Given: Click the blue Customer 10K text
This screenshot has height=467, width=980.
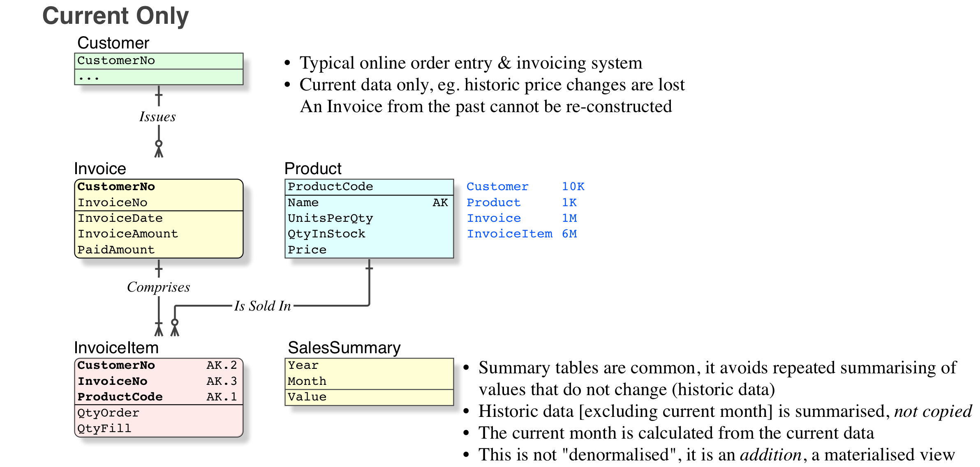Looking at the screenshot, I should pyautogui.click(x=525, y=186).
